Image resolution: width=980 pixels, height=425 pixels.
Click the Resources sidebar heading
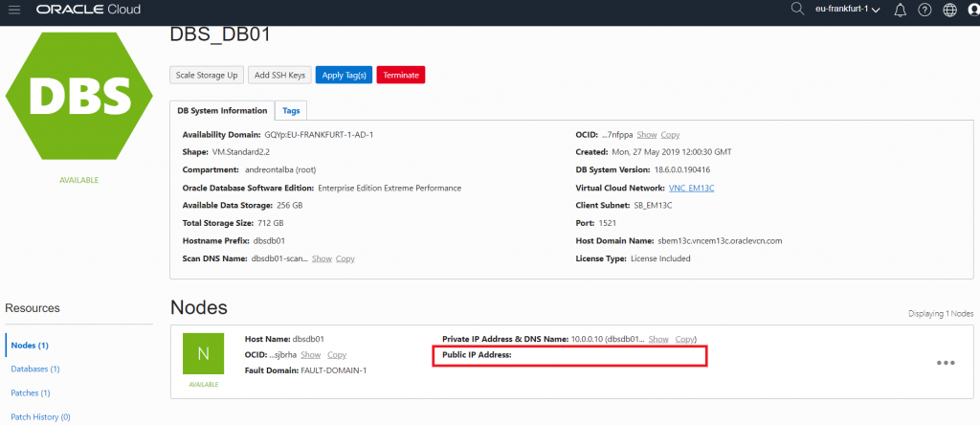[33, 308]
